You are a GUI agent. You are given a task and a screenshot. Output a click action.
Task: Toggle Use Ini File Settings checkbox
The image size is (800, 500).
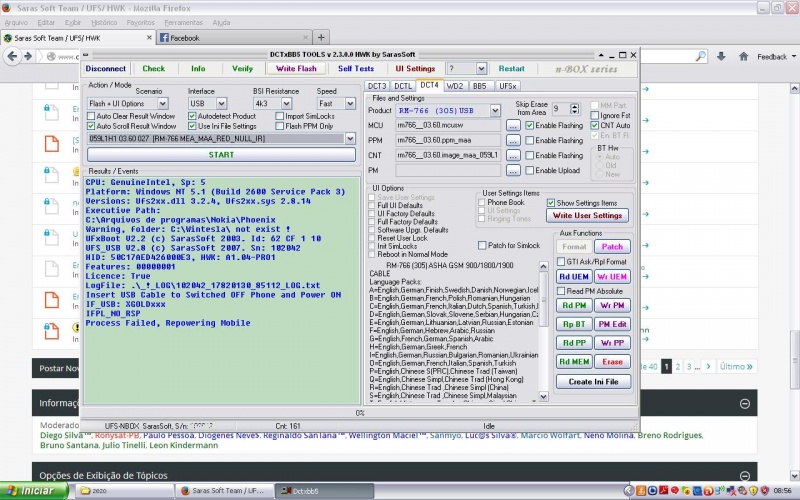(x=192, y=126)
